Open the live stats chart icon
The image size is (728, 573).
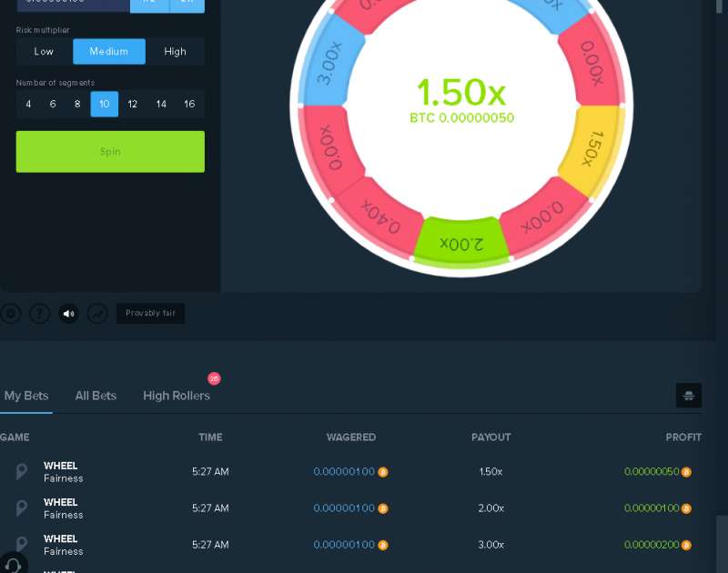[x=98, y=314]
